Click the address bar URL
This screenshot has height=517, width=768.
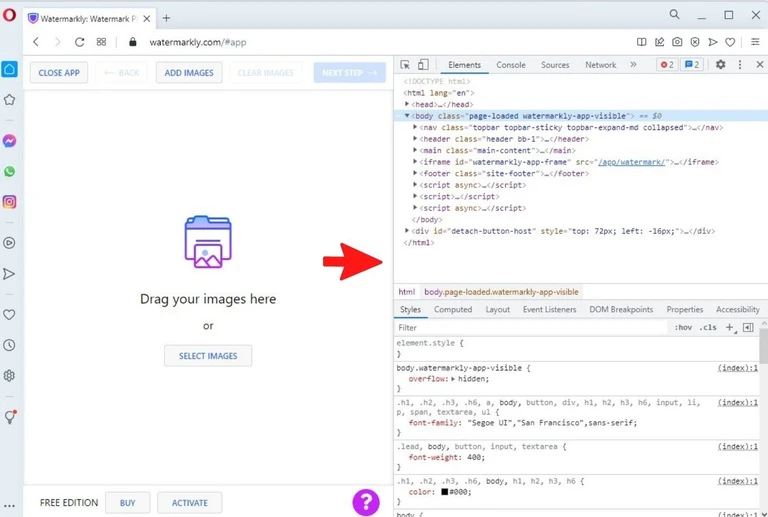click(198, 42)
